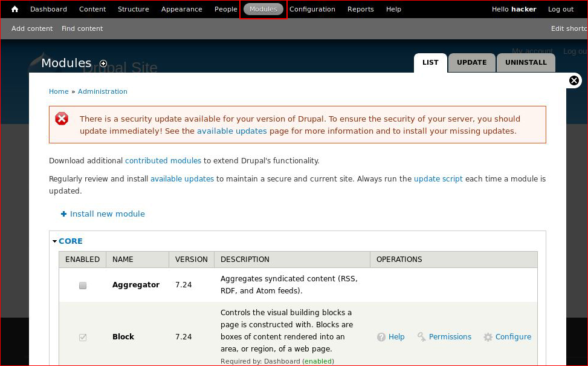Click the home icon in admin toolbar
The width and height of the screenshot is (588, 366).
pyautogui.click(x=15, y=9)
